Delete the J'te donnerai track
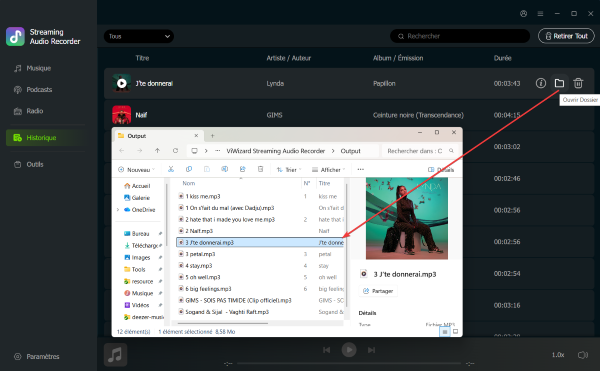Screen dimensions: 600x371 [578, 83]
